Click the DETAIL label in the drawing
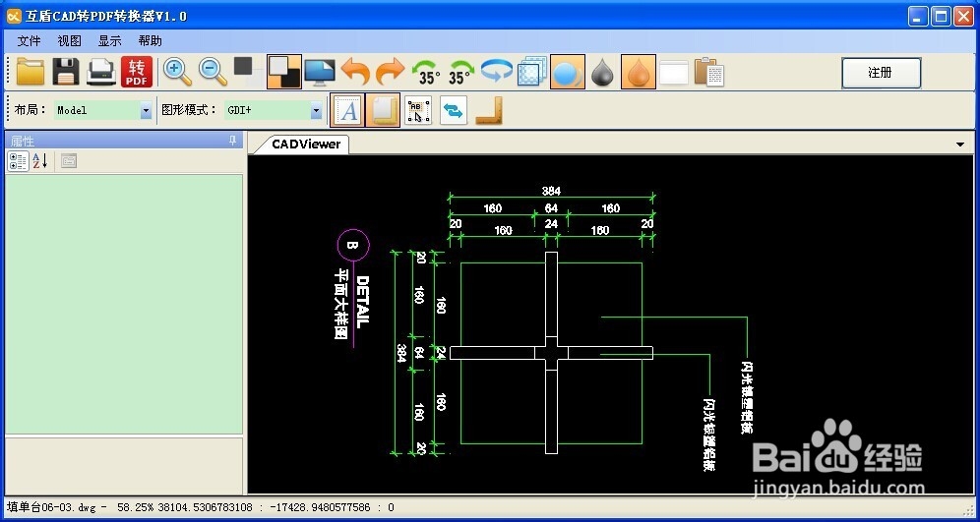The width and height of the screenshot is (980, 522). 362,302
